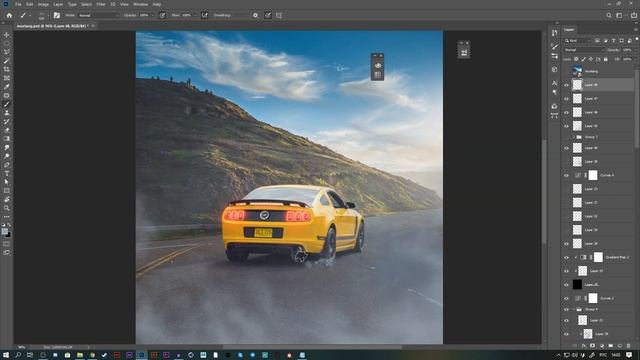This screenshot has width=640, height=360.
Task: Select the Zoom tool in the toolbox
Action: (x=7, y=208)
